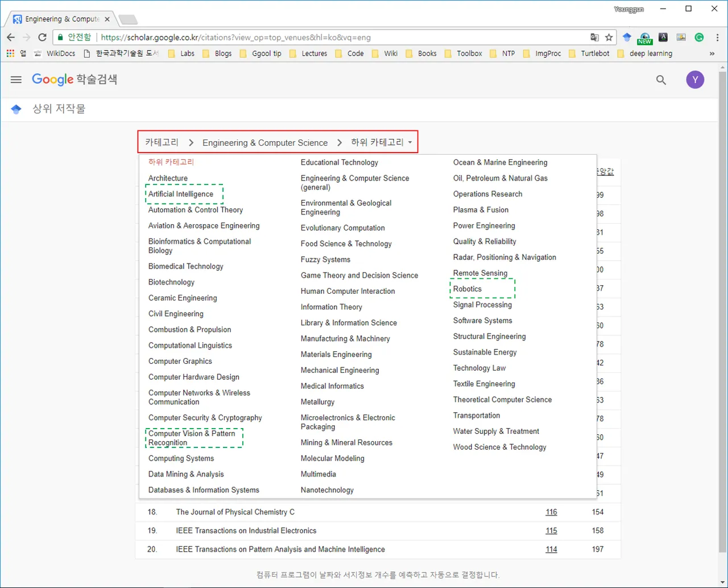Viewport: 728px width, 588px height.
Task: Click Engineering & Computer Science breadcrumb
Action: tap(265, 143)
